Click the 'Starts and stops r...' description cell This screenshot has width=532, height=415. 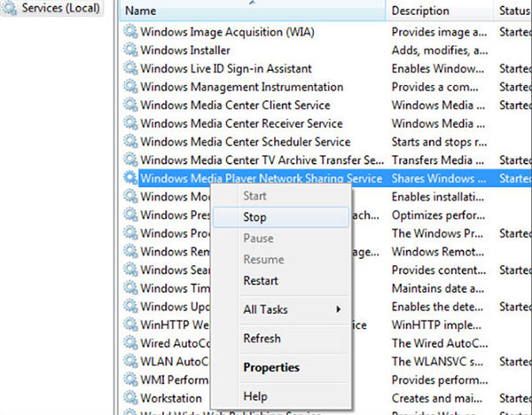point(440,142)
